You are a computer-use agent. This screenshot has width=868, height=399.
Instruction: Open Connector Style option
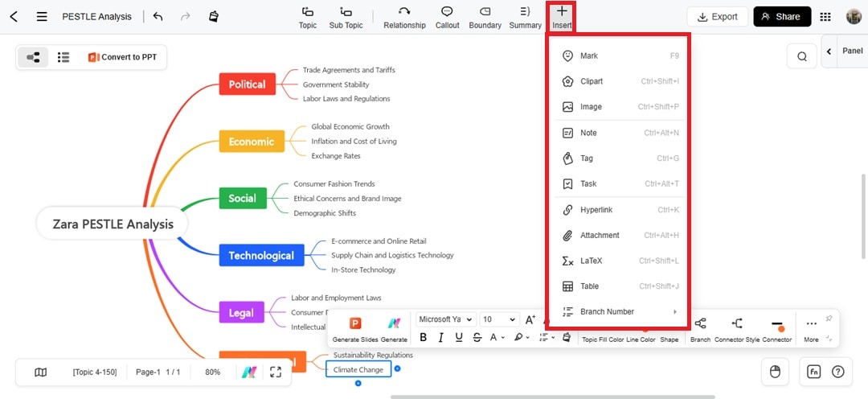pos(737,329)
